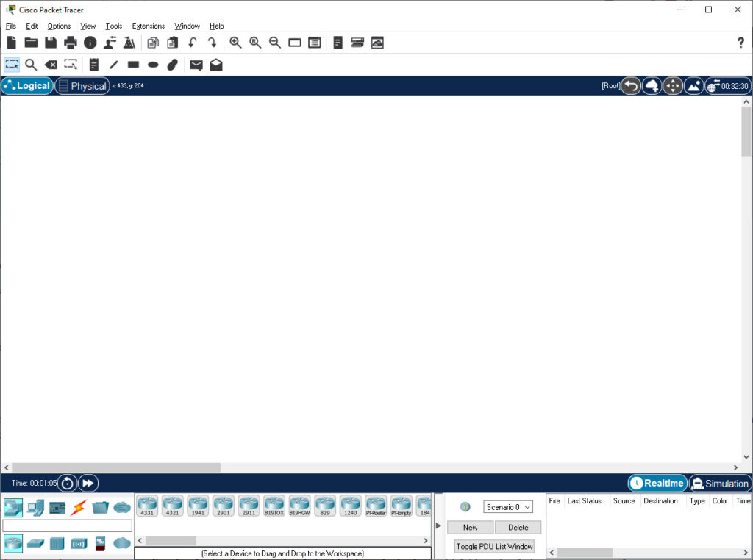The height and width of the screenshot is (560, 753).
Task: Open the Options menu
Action: 59,26
